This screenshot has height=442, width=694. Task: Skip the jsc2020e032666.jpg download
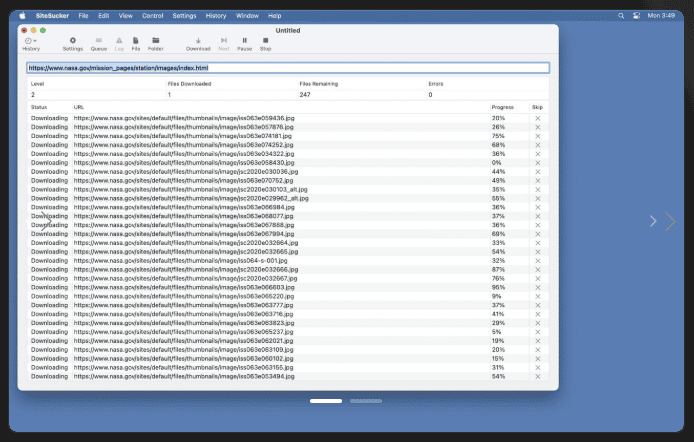click(x=538, y=269)
